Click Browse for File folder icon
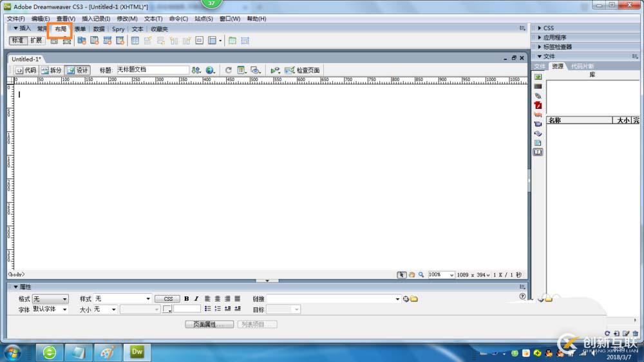Screen dimensions: 644x362 pyautogui.click(x=414, y=299)
